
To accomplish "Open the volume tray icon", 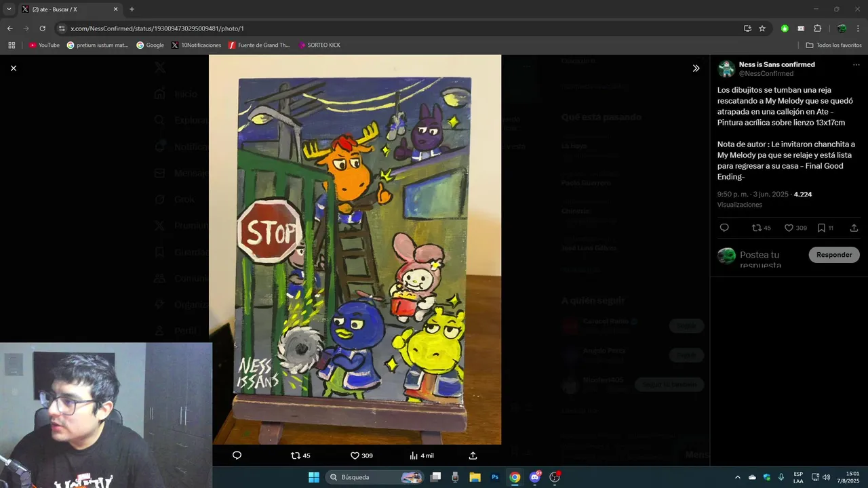I will 826,477.
